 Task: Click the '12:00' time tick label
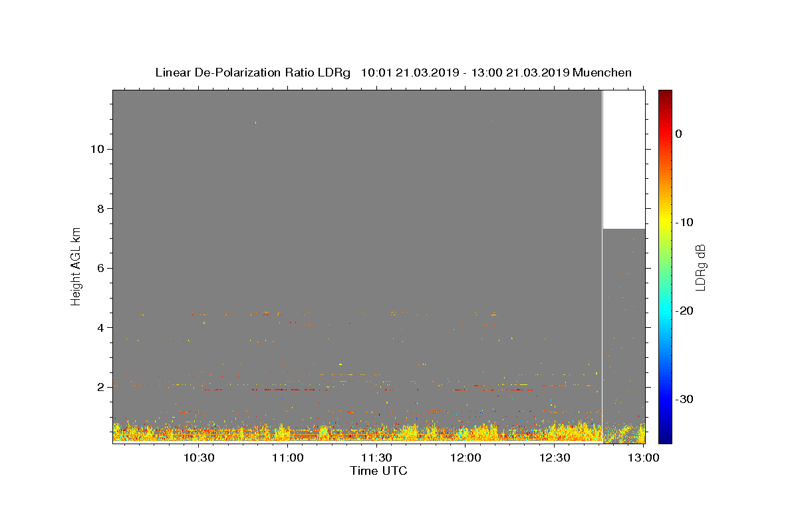click(x=465, y=458)
